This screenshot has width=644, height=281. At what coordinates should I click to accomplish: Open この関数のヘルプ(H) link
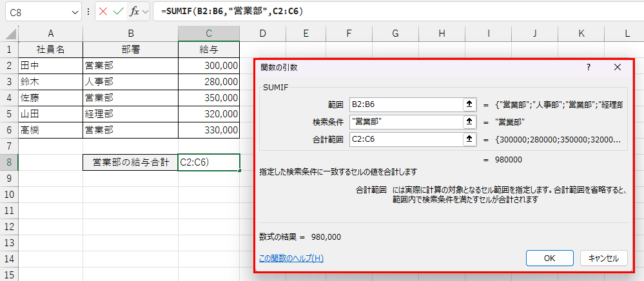[291, 258]
